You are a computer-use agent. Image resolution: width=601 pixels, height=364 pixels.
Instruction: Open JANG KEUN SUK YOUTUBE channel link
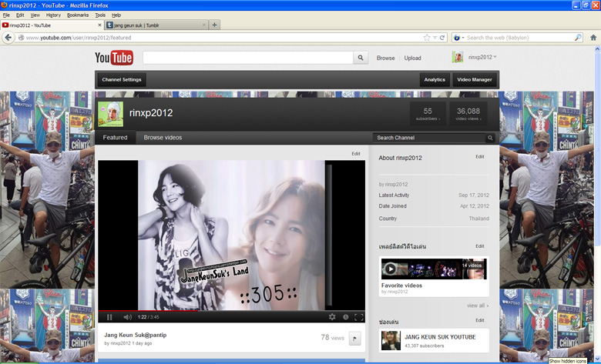pyautogui.click(x=440, y=337)
